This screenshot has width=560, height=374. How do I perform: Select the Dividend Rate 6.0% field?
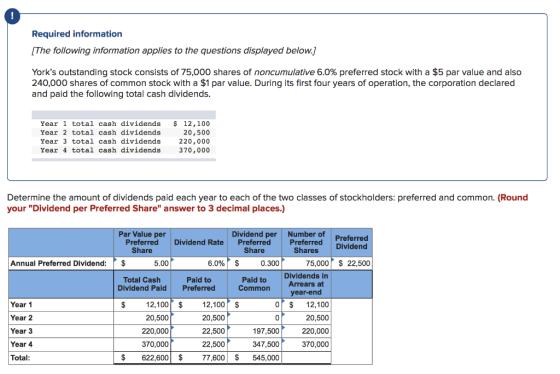click(x=199, y=264)
